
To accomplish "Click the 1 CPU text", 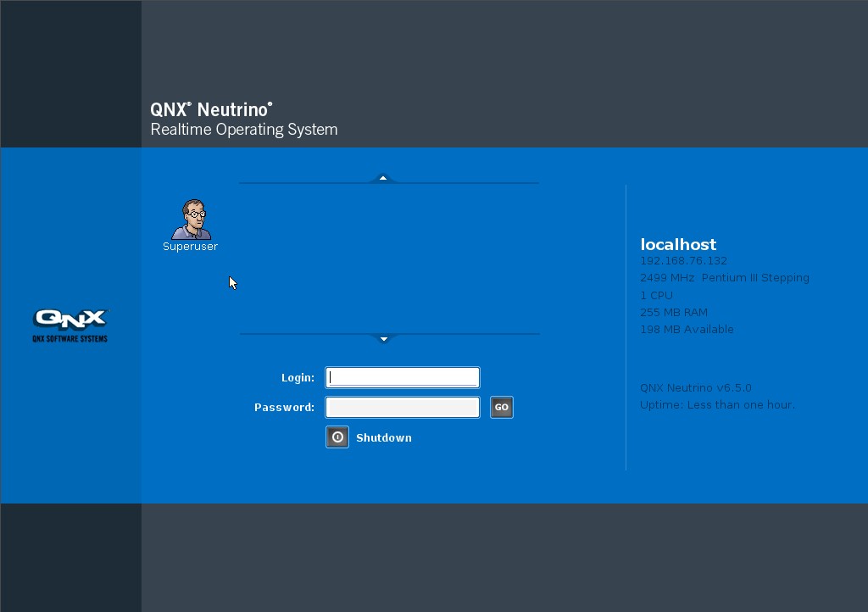I will coord(657,295).
